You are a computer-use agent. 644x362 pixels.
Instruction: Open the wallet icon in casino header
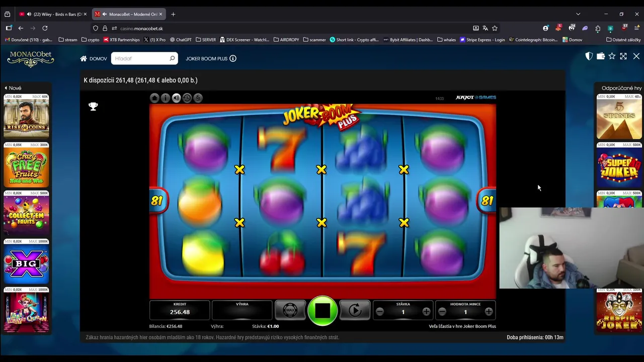pos(600,56)
